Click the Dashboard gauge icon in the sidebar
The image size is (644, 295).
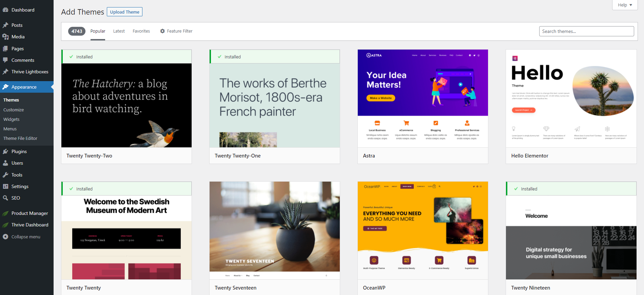pyautogui.click(x=5, y=10)
